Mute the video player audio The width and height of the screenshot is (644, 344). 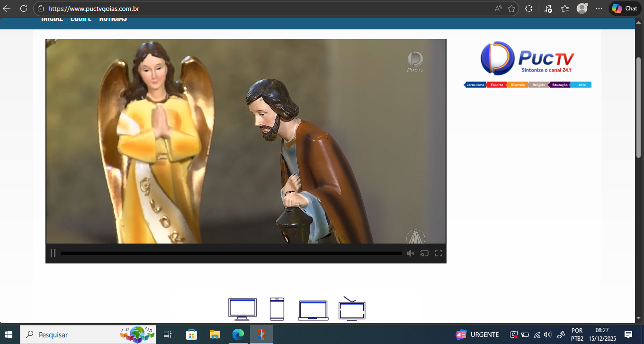(411, 253)
